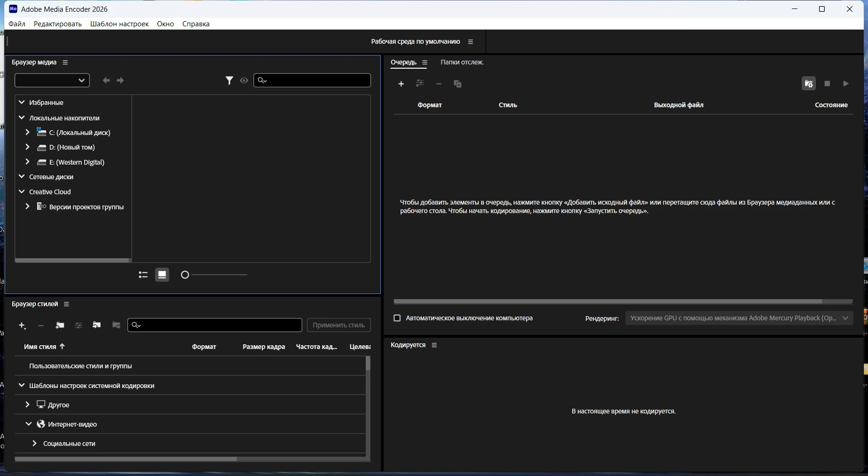This screenshot has width=868, height=476.
Task: Click the Применить стиль button
Action: click(x=339, y=325)
